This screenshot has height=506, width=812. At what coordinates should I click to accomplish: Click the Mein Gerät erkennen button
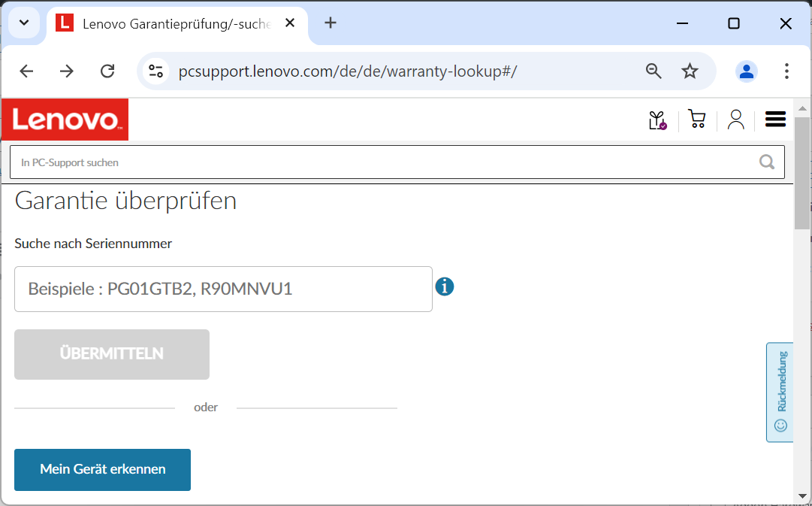point(102,469)
